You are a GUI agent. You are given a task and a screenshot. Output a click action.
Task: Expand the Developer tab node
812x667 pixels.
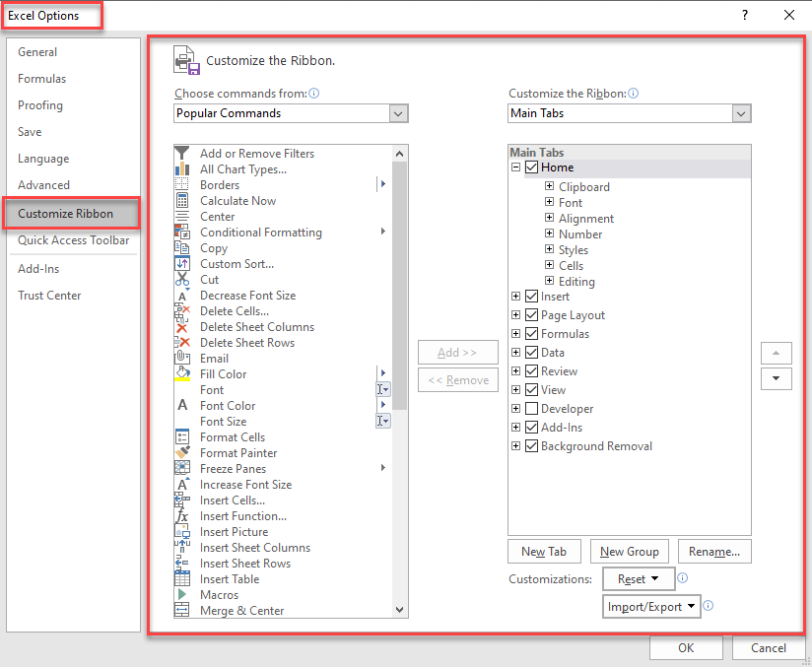(515, 409)
